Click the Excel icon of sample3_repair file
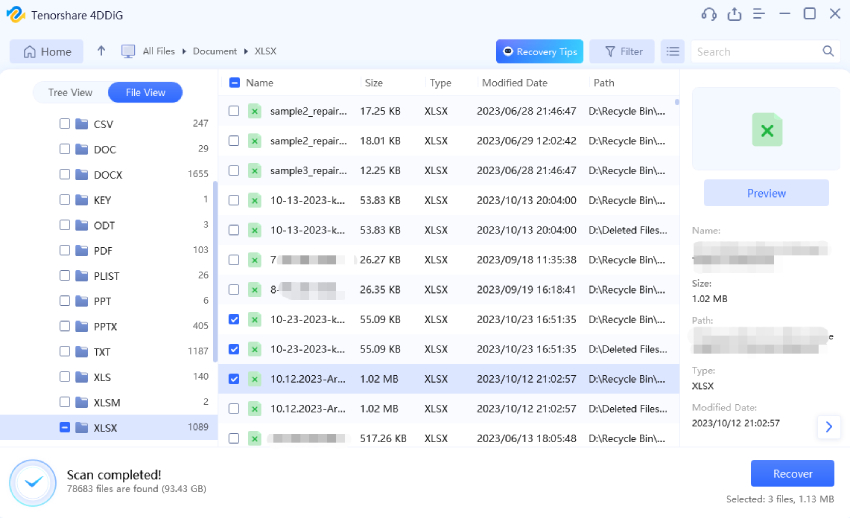 (x=254, y=171)
